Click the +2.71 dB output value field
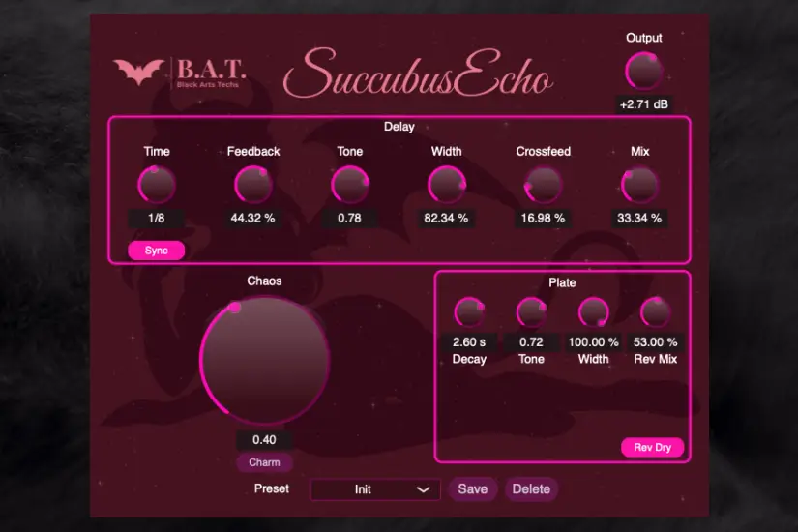 [x=644, y=104]
